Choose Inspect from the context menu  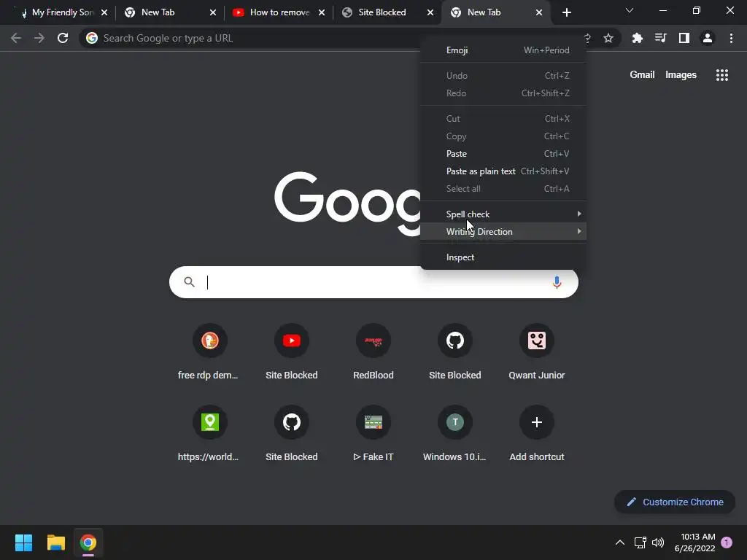click(x=503, y=257)
